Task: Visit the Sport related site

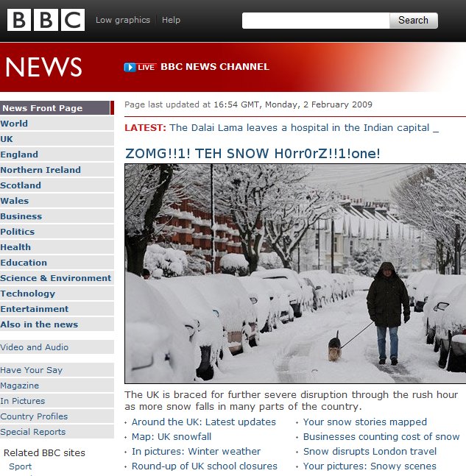Action: click(21, 466)
